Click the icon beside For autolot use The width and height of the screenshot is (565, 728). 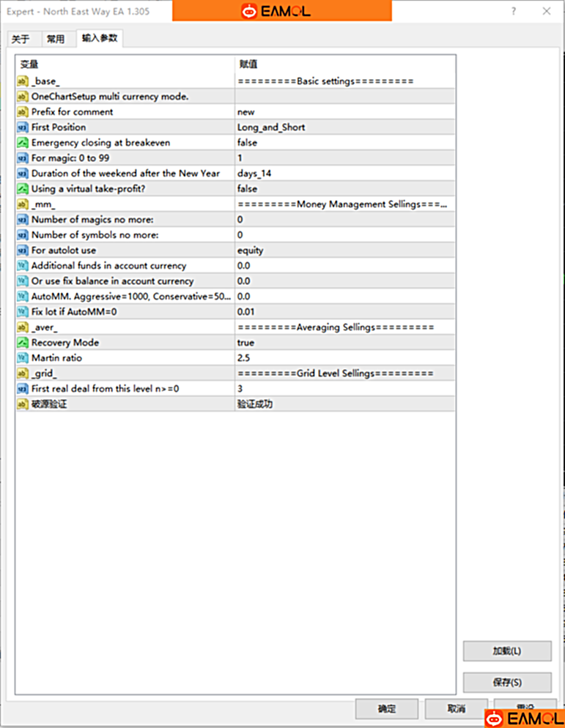[23, 250]
